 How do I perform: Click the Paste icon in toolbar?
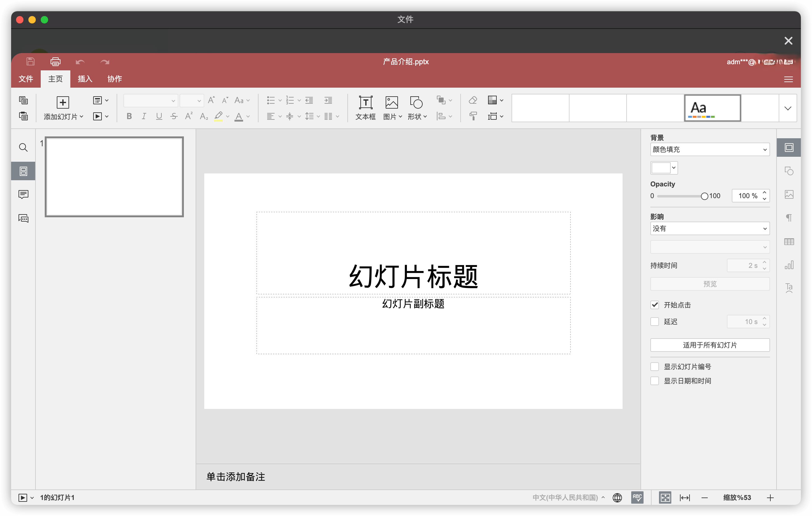pos(23,116)
